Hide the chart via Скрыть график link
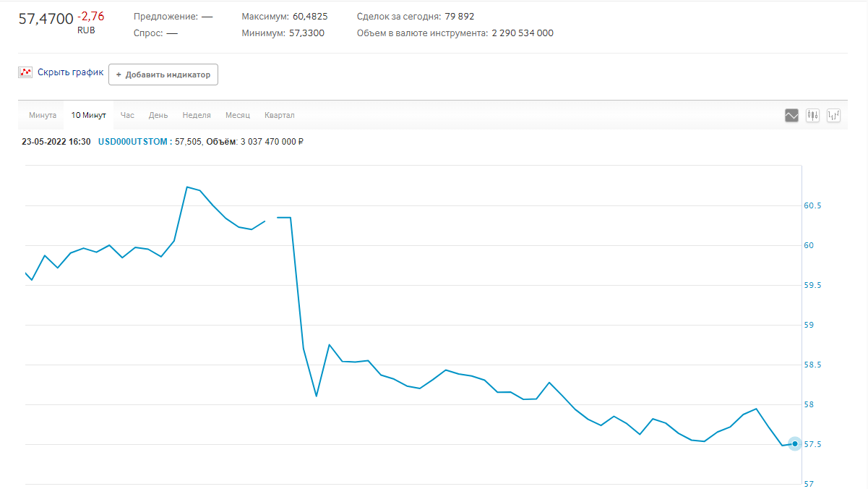868x489 pixels. [70, 72]
